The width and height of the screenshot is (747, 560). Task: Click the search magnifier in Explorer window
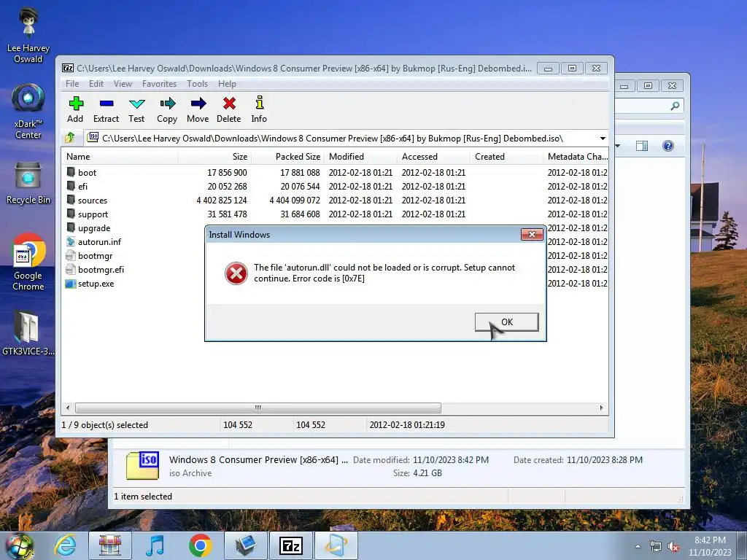pyautogui.click(x=675, y=106)
